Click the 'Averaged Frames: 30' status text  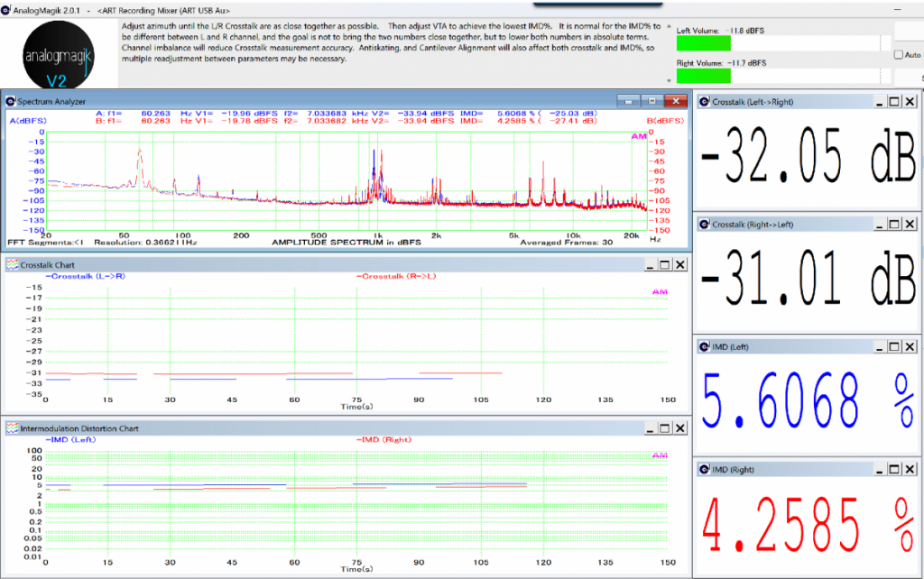(567, 242)
